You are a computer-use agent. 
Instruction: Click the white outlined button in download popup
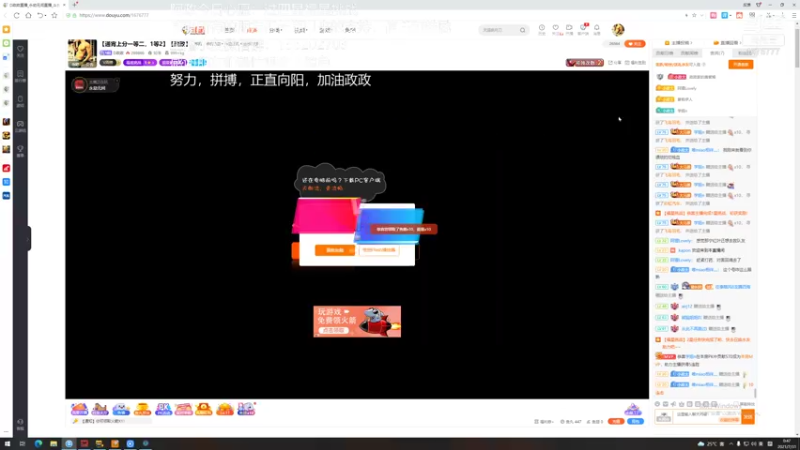379,250
